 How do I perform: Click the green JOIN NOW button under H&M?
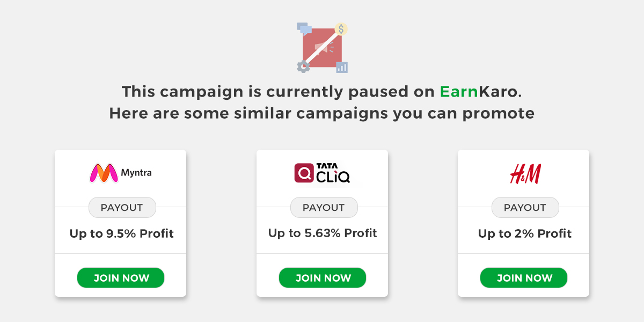pyautogui.click(x=523, y=277)
